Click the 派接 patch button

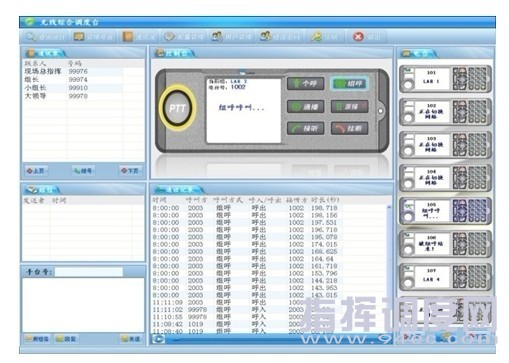coord(349,107)
